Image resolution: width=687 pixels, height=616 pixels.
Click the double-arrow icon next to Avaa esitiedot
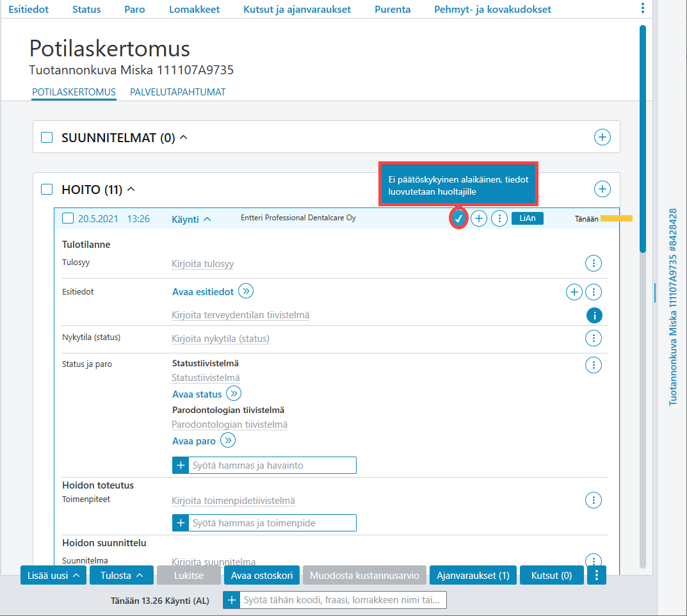pos(246,291)
